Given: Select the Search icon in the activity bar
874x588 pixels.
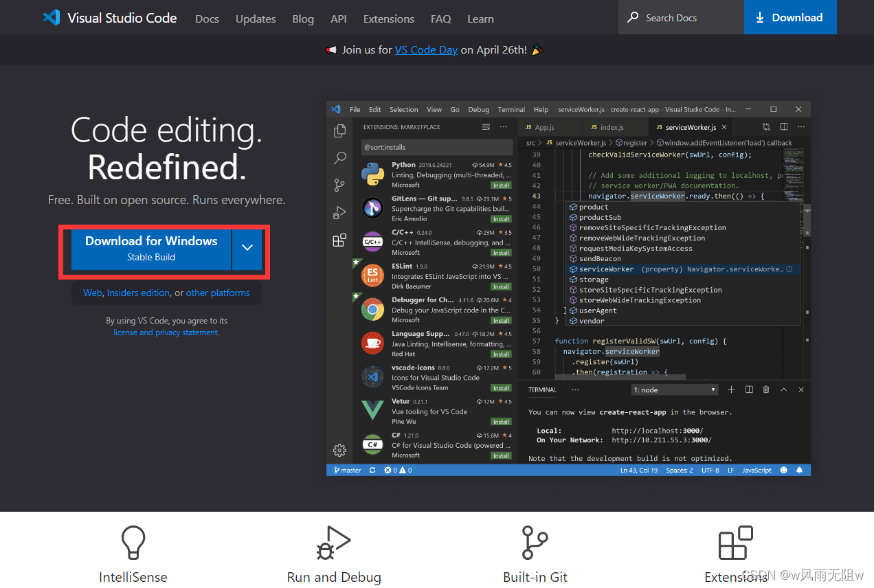Looking at the screenshot, I should click(x=339, y=158).
